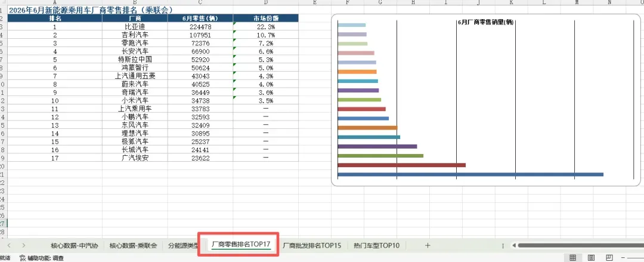
Task: Select the cell containing 小鹏汽车
Action: pos(135,117)
